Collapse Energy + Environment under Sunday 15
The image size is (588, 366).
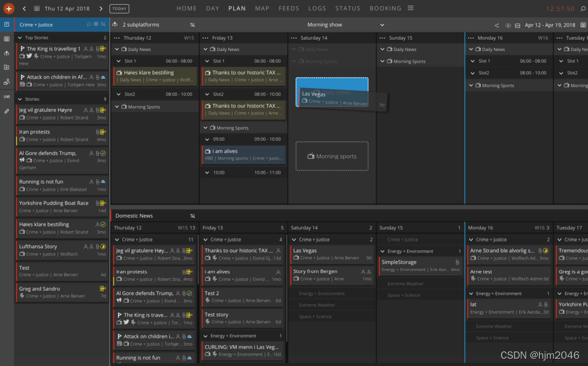pyautogui.click(x=382, y=251)
